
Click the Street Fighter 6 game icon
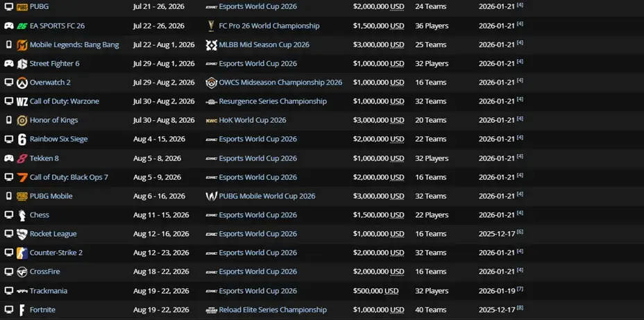22,64
